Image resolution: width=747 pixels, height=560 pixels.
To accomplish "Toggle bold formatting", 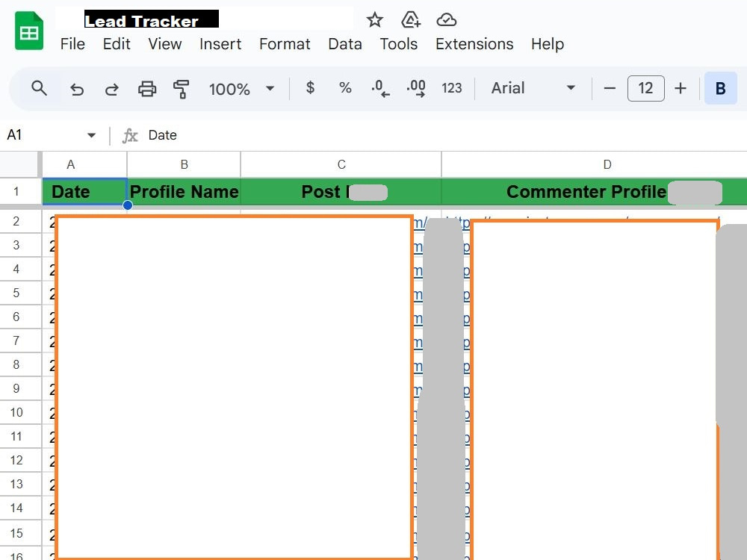I will point(720,88).
